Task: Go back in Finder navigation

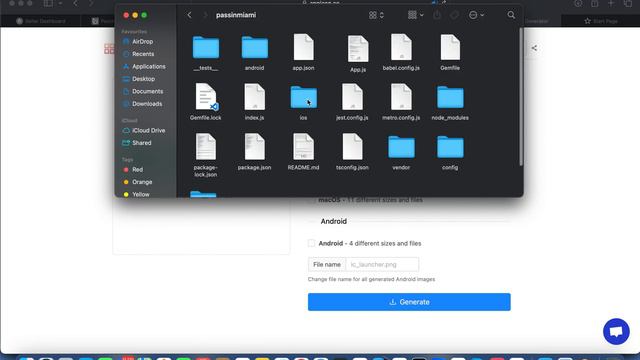Action: pyautogui.click(x=189, y=15)
